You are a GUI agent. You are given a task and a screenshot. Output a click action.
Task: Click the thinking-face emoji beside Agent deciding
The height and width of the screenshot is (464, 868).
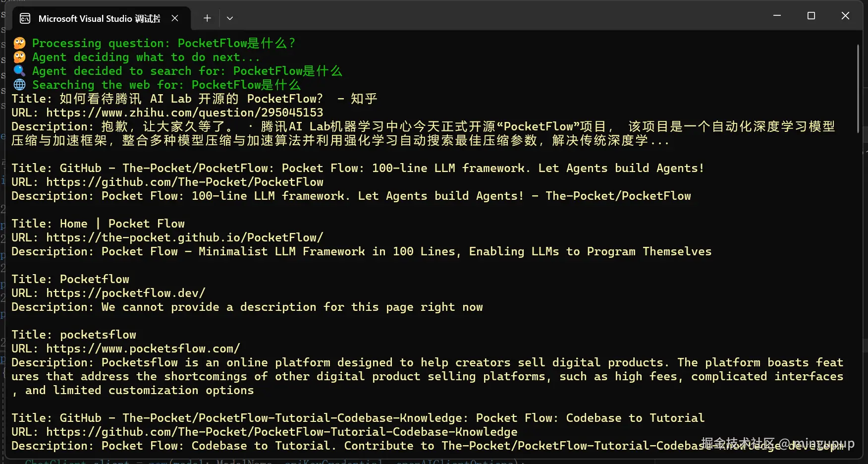pyautogui.click(x=19, y=57)
